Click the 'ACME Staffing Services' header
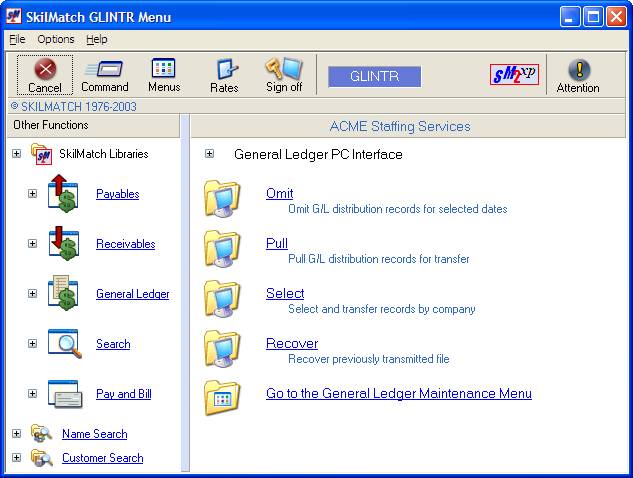 pos(400,126)
